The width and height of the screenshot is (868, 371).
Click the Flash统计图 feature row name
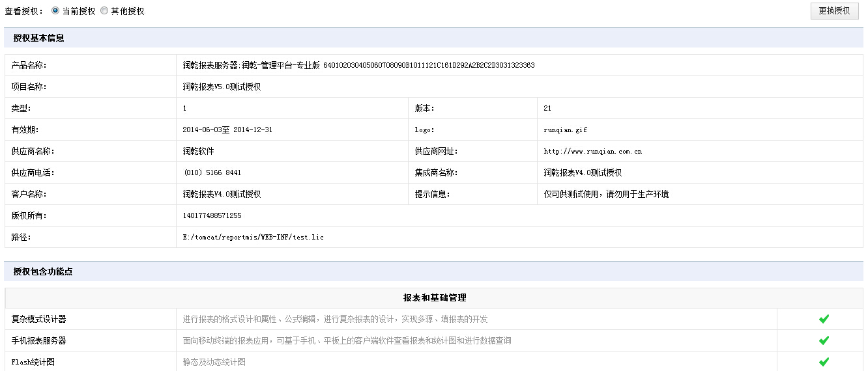(33, 362)
